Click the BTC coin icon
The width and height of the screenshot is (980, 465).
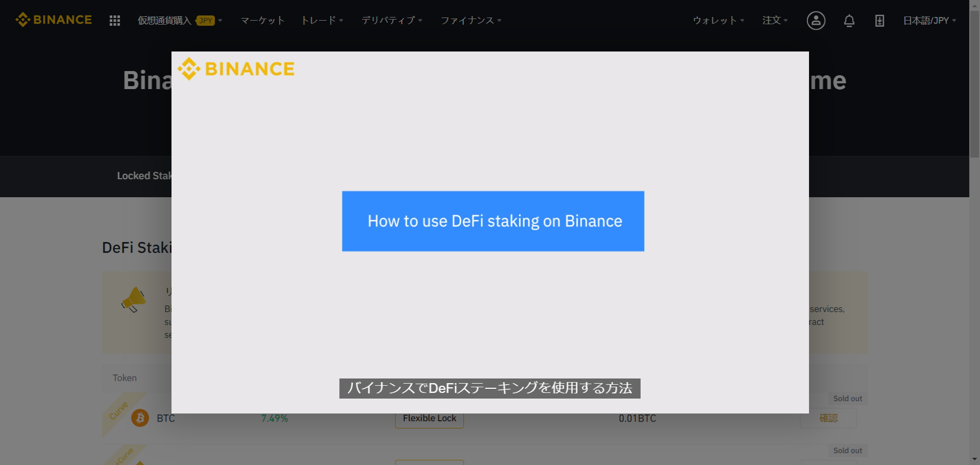point(140,418)
